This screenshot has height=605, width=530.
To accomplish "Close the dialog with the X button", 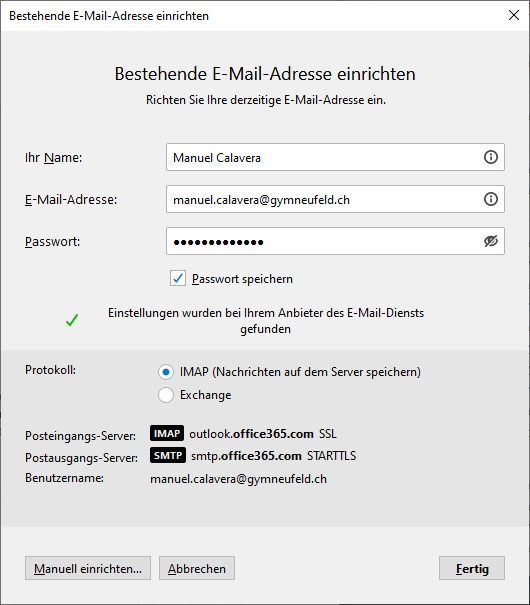I will tap(514, 15).
